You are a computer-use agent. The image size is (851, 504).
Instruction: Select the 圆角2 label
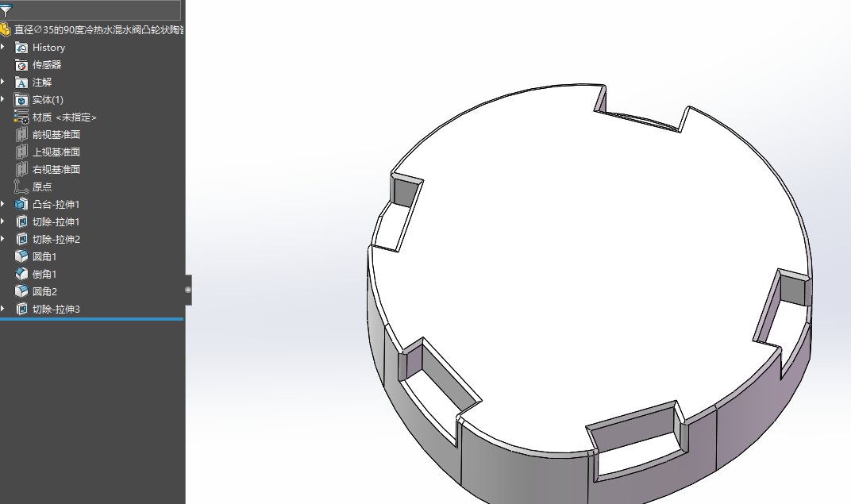[44, 291]
